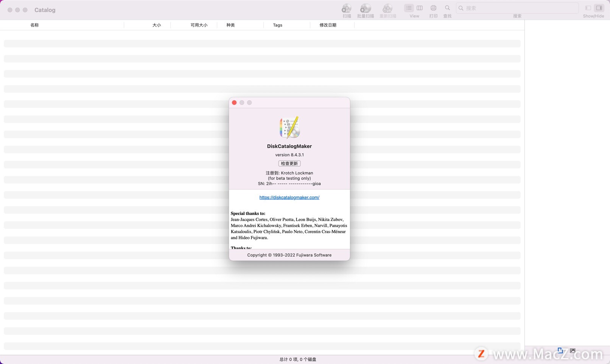Select the blue file info icon in preview footer
610x364 pixels.
tap(560, 351)
